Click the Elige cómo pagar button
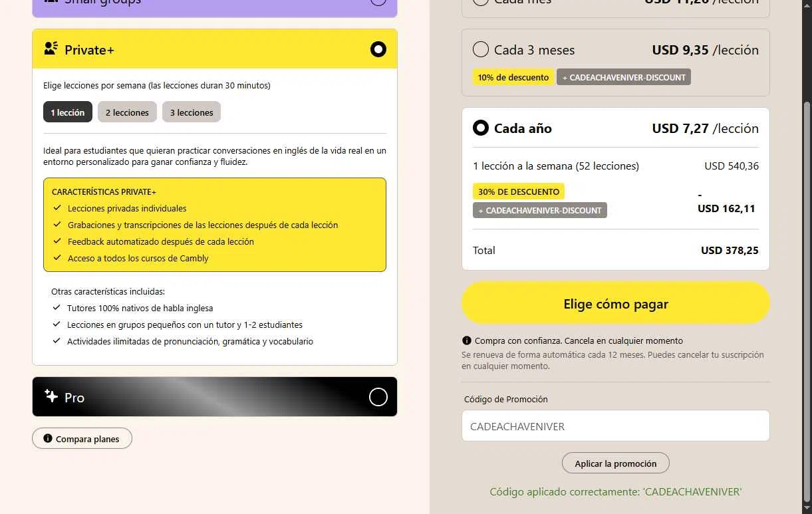Viewport: 812px width, 514px height. click(616, 304)
